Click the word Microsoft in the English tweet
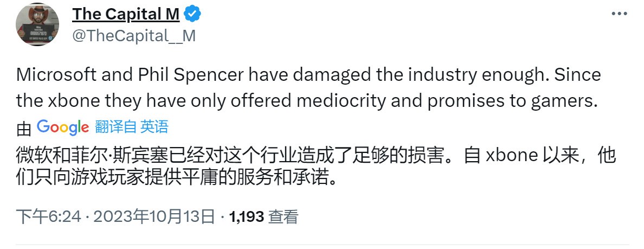 point(57,74)
